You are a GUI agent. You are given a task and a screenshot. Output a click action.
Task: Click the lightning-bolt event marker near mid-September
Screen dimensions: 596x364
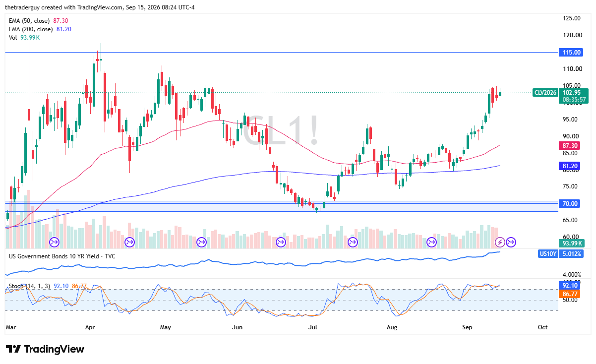(500, 242)
